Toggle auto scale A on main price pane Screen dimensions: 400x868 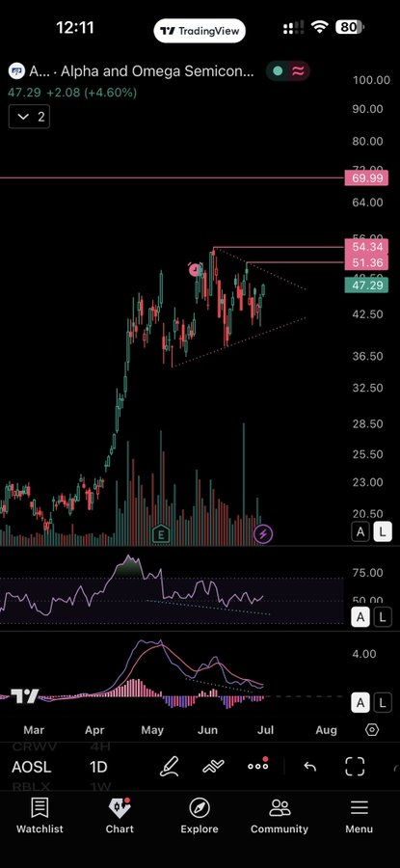coord(360,532)
